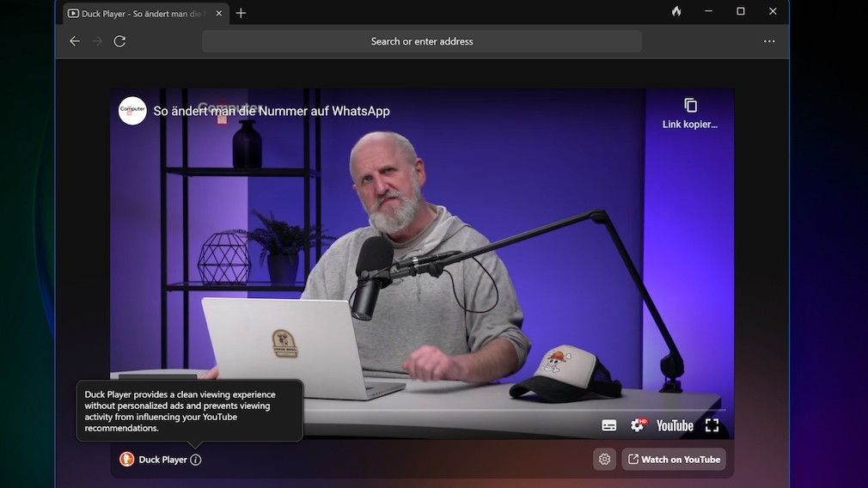This screenshot has width=868, height=488.
Task: Click the Search or enter address field
Action: (x=422, y=41)
